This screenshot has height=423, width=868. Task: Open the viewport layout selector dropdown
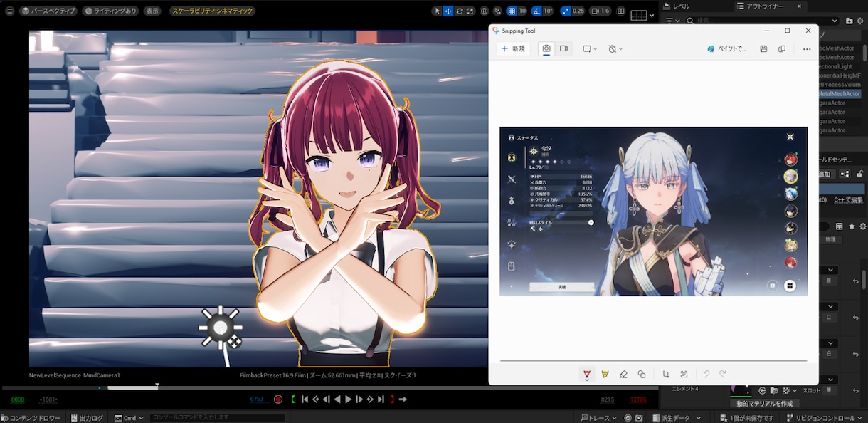click(x=642, y=15)
